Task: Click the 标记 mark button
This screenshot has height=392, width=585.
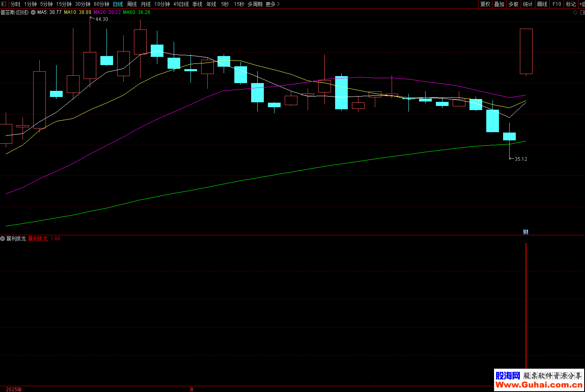Action: tap(571, 4)
